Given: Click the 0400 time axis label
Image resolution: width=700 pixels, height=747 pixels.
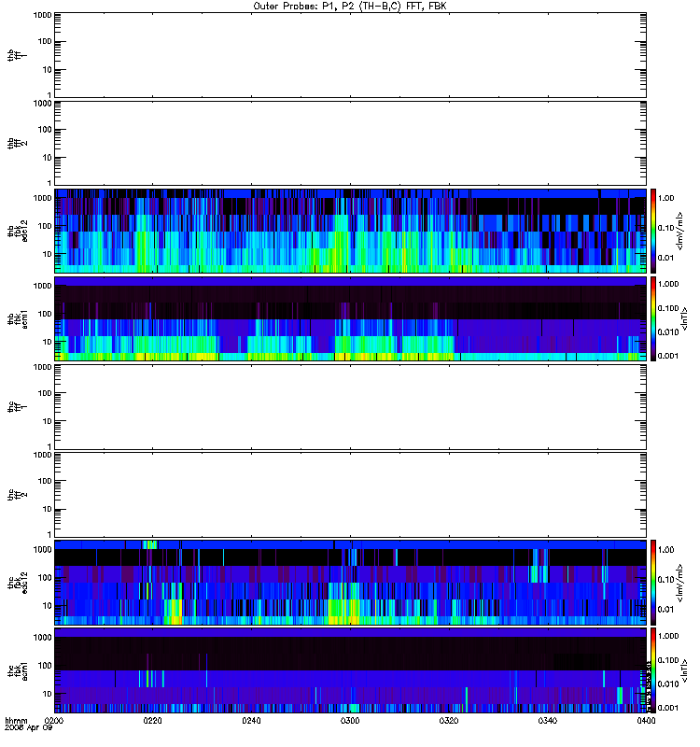Looking at the screenshot, I should pos(646,721).
